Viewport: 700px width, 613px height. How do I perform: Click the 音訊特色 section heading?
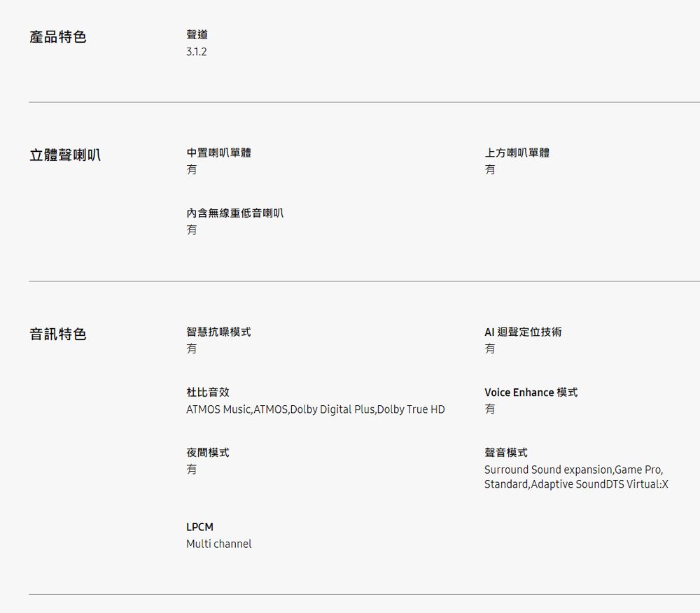point(57,334)
